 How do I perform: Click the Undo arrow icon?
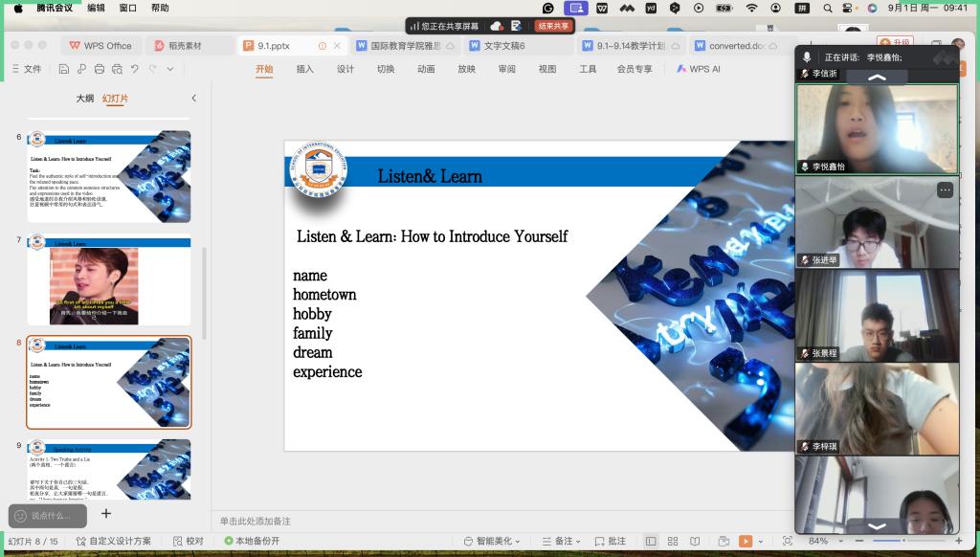[x=134, y=69]
